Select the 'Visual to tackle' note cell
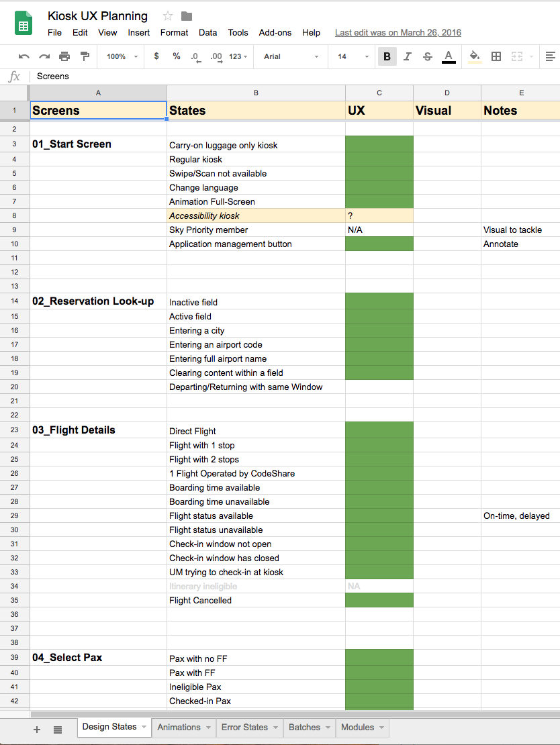Viewport: 560px width, 745px height. [520, 230]
